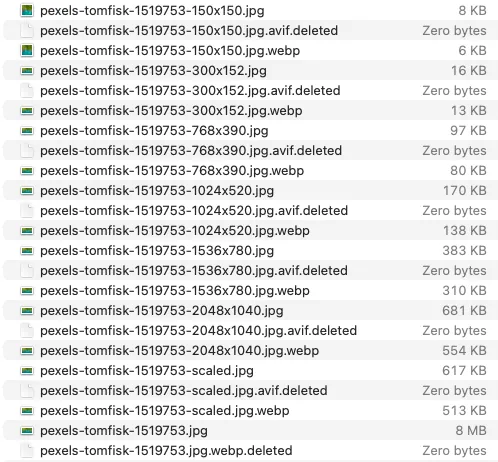Click the image icon of pexels-tomfisk-1519753-150x150.jpg

tap(27, 10)
